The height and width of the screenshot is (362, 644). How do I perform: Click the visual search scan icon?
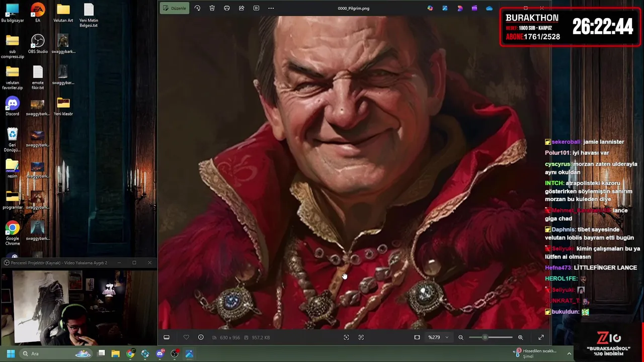tap(346, 337)
